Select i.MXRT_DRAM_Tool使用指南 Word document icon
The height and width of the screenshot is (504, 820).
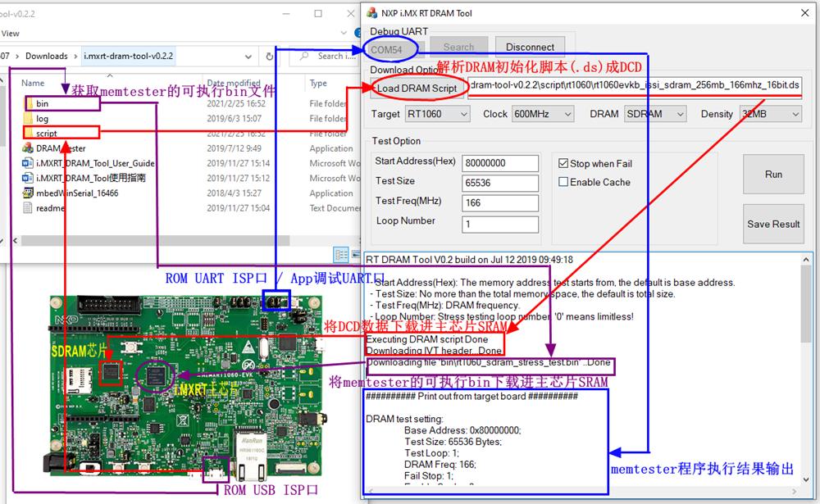[28, 179]
